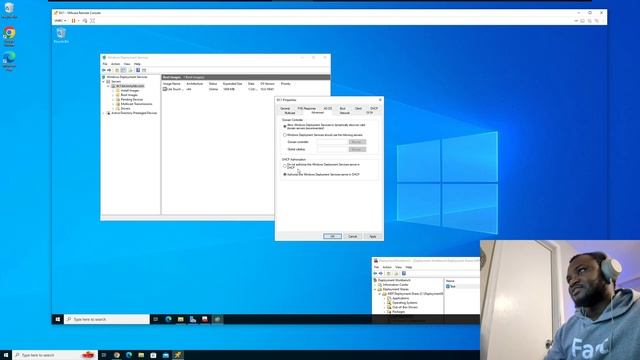Image resolution: width=640 pixels, height=360 pixels.
Task: Open File Explorer from the host taskbar
Action: 141,355
